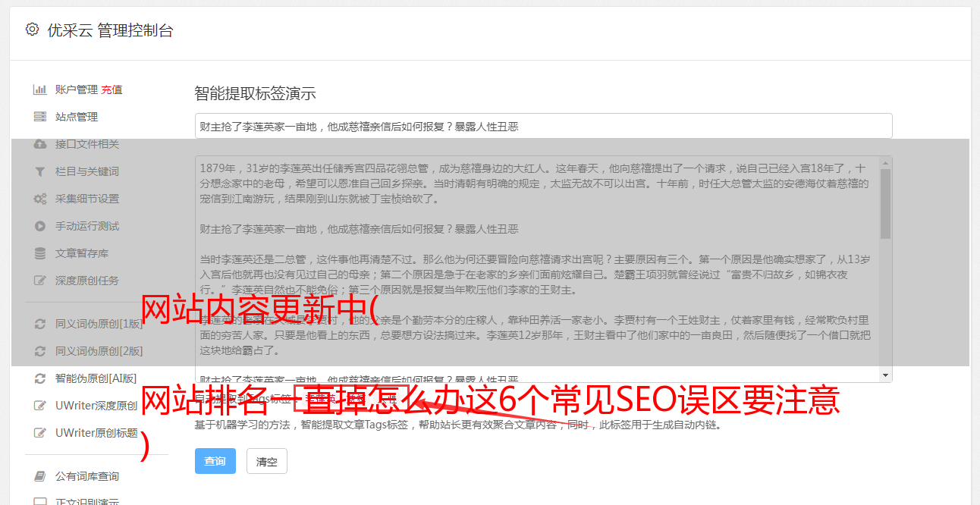The height and width of the screenshot is (505, 980).
Task: Click the gear icon beside 优采云 管理控制台
Action: (x=32, y=30)
